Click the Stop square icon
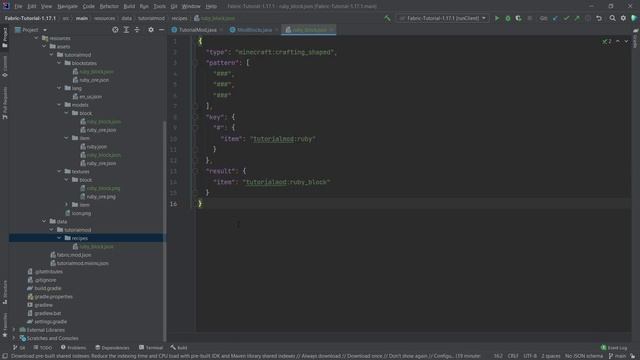 point(529,18)
